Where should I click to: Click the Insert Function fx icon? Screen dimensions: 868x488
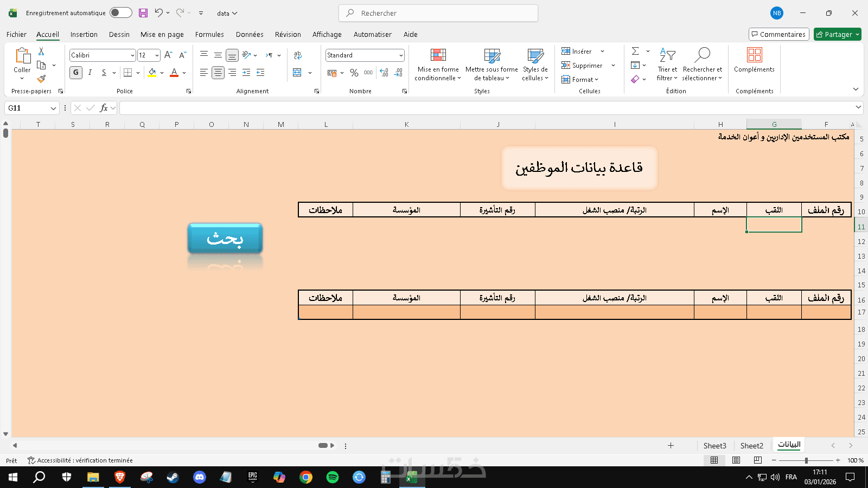coord(104,108)
